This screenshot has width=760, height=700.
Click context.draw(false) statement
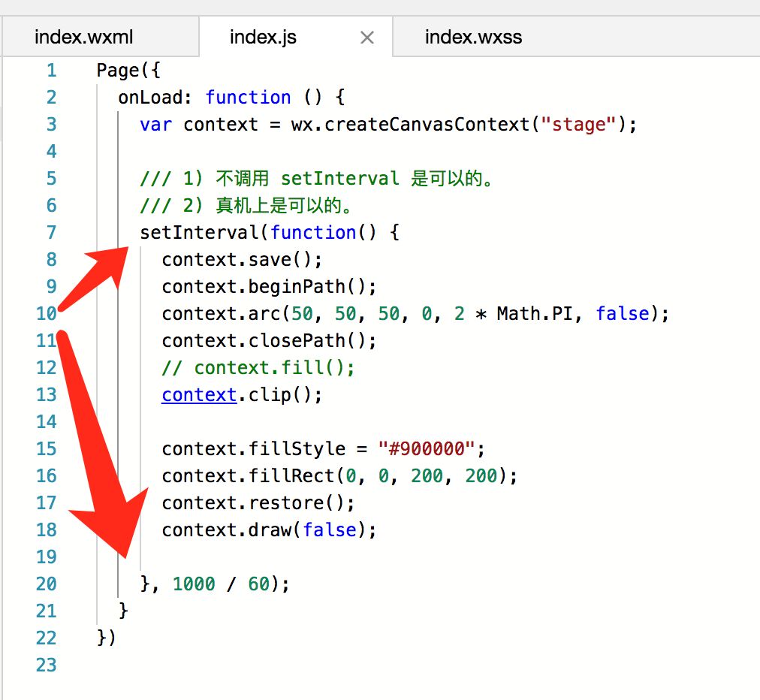pyautogui.click(x=269, y=530)
